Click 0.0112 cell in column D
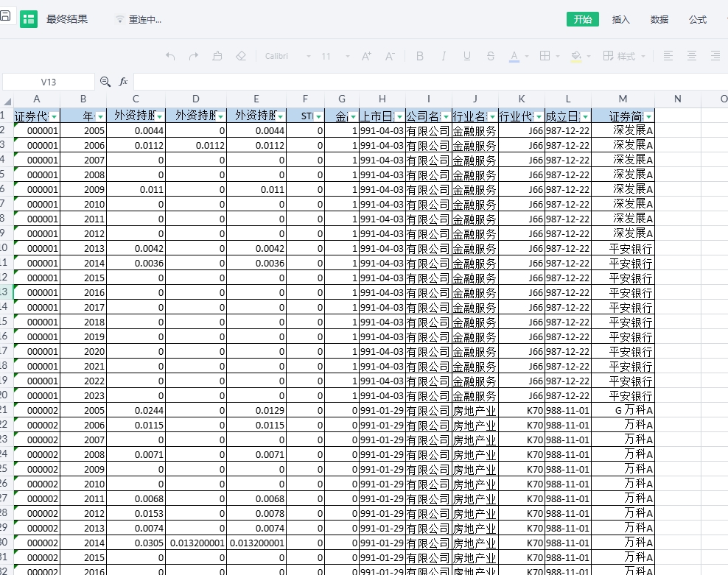Screen dimensions: 728x575 196,145
